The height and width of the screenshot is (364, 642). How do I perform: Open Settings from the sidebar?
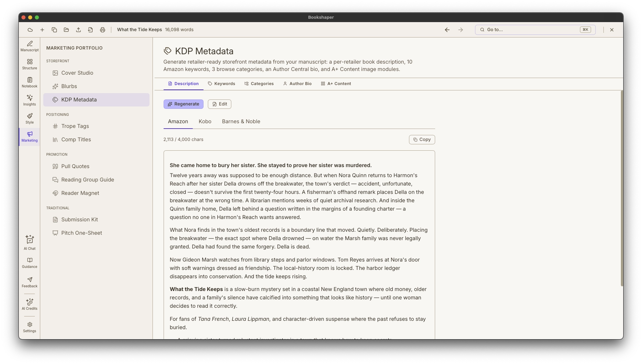(x=30, y=327)
